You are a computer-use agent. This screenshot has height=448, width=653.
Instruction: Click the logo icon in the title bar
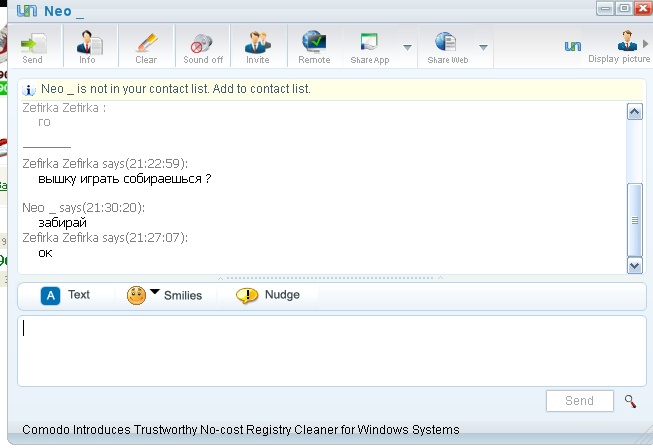coord(27,10)
